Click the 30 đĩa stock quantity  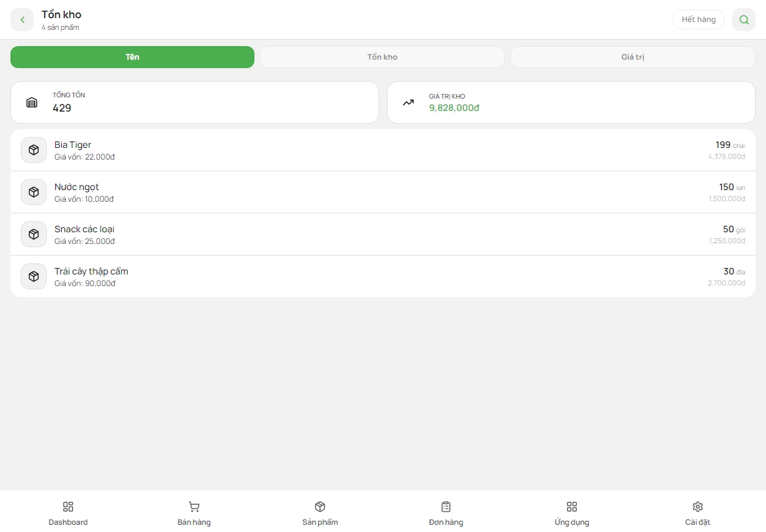tap(734, 271)
